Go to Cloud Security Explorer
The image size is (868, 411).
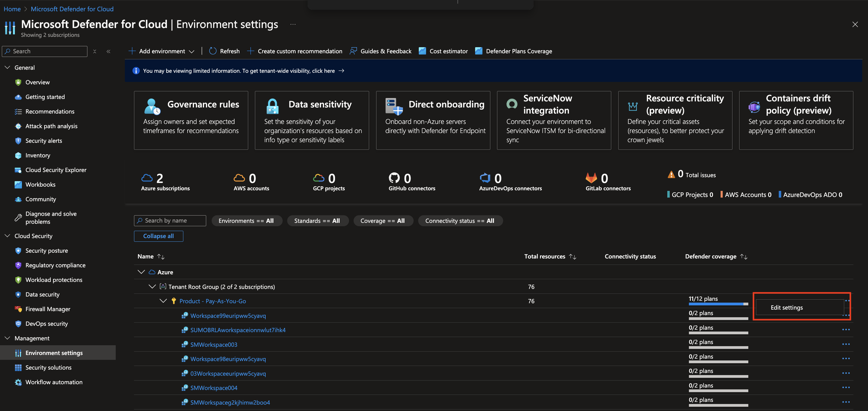point(56,170)
